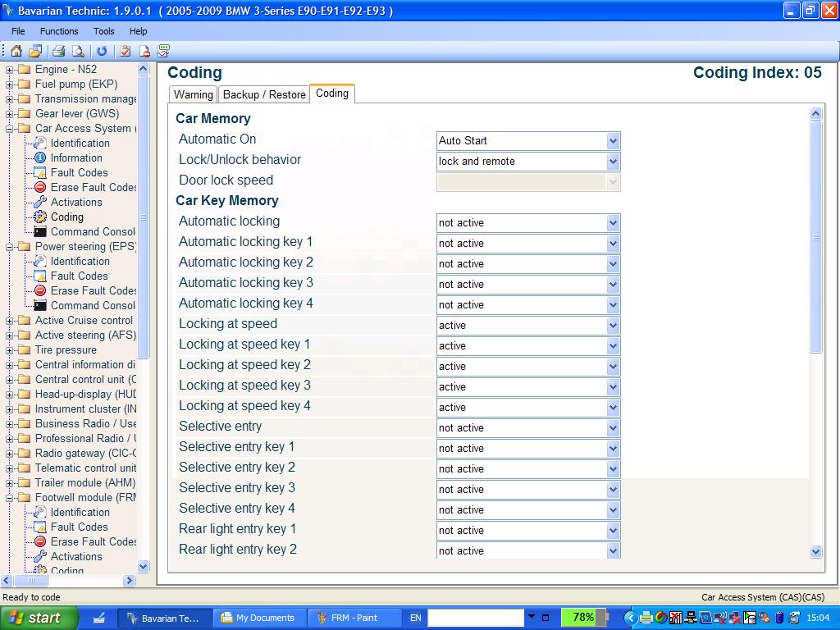Open Power steering Identification item
Screen dimensions: 840x630
80,262
